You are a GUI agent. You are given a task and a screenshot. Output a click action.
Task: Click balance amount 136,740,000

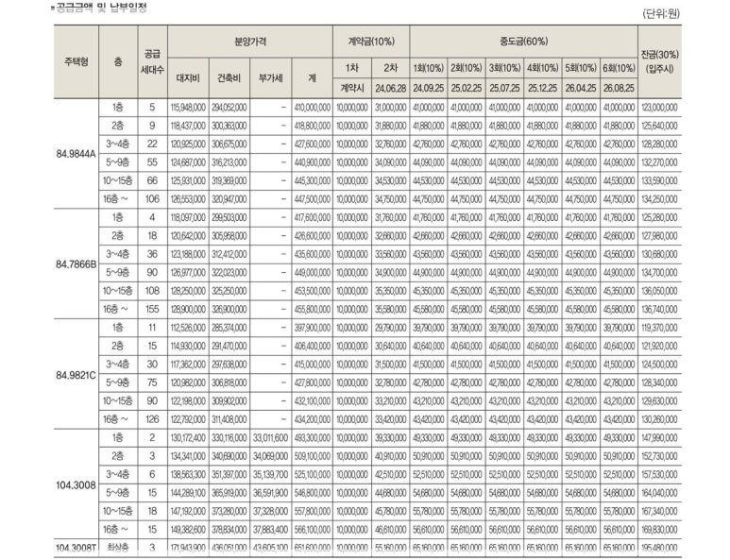click(659, 309)
